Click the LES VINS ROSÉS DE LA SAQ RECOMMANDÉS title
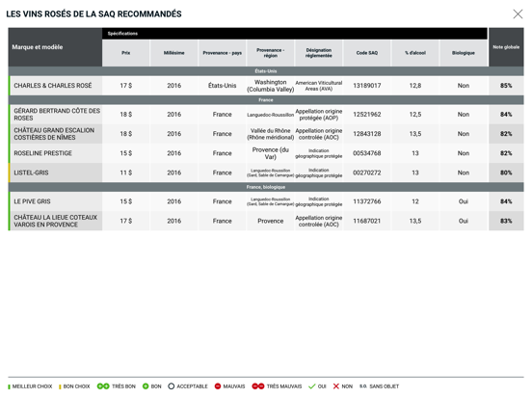Viewport: 532px width, 399px height. point(94,13)
